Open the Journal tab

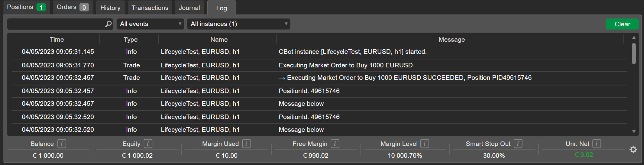tap(189, 8)
